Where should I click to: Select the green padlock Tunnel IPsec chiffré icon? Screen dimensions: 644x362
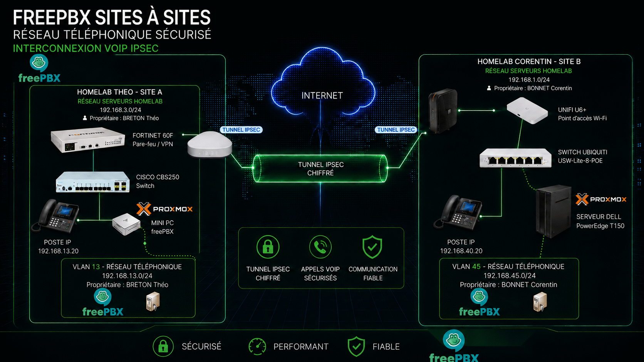(x=268, y=247)
